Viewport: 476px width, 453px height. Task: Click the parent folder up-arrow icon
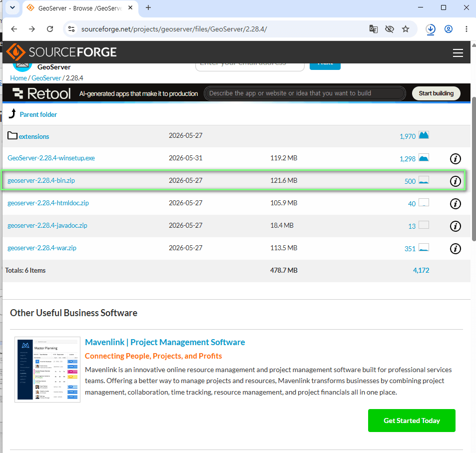pos(12,113)
